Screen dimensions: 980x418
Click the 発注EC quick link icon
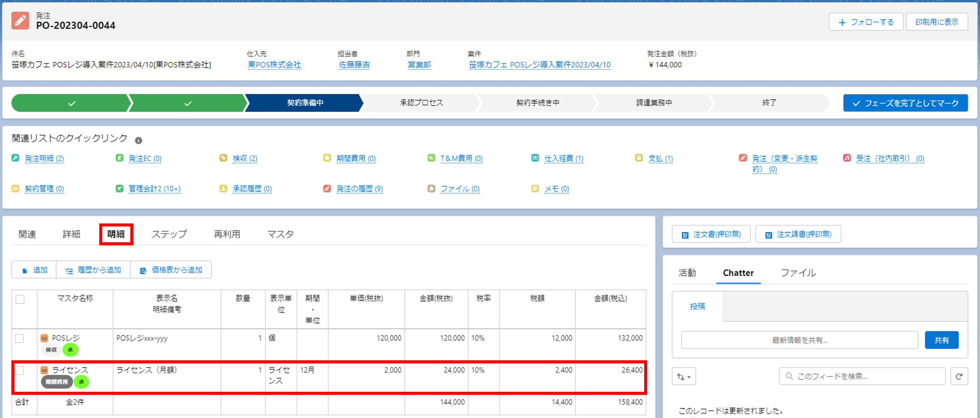pos(119,158)
